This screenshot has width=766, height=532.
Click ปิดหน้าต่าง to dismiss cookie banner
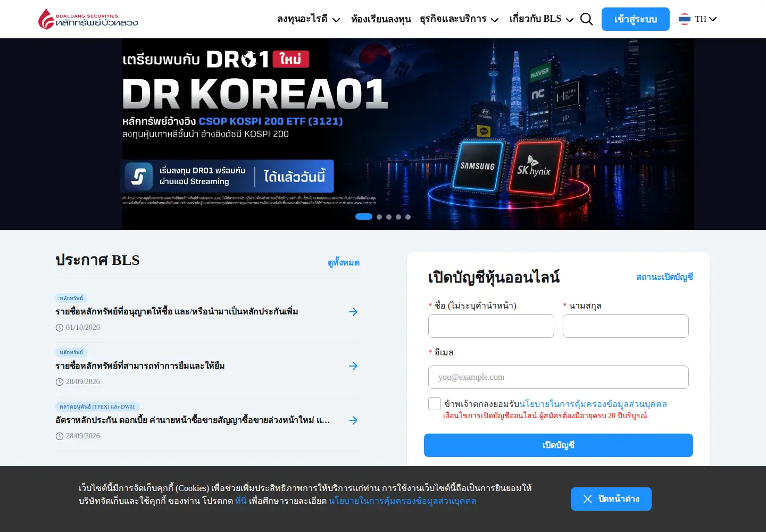[x=611, y=499]
